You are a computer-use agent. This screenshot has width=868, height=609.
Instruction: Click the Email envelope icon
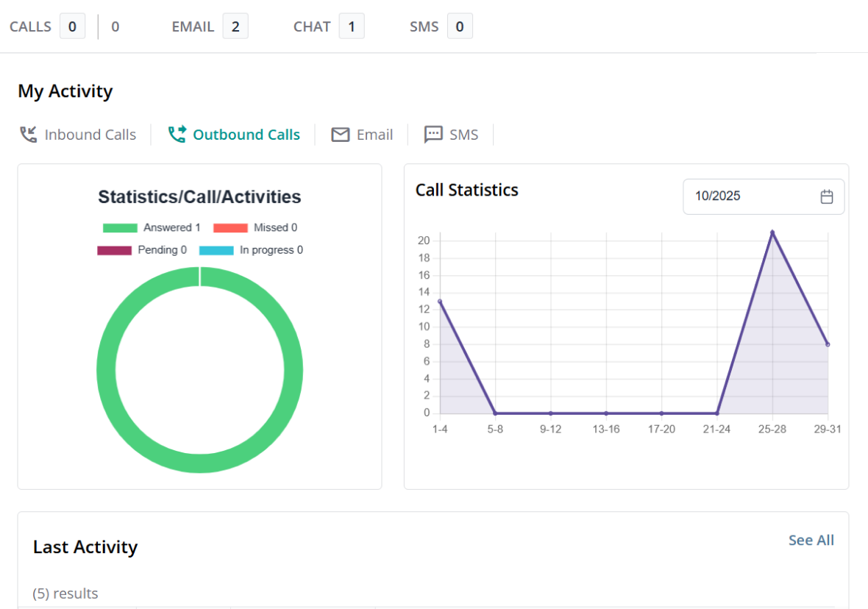[x=340, y=135]
